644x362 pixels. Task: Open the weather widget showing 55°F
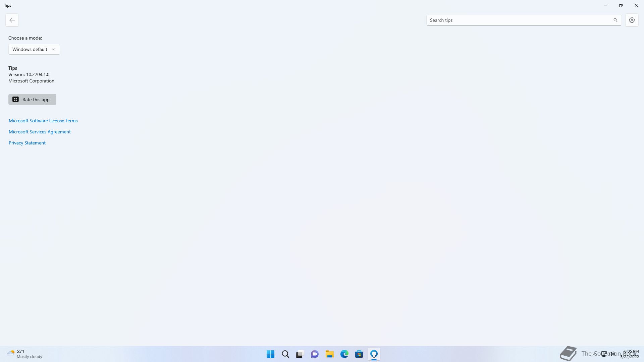click(x=24, y=354)
